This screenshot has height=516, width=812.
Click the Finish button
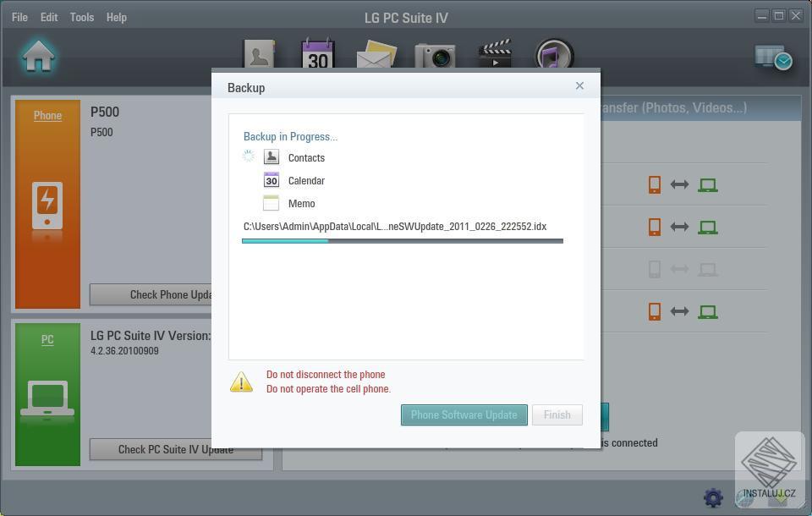557,414
